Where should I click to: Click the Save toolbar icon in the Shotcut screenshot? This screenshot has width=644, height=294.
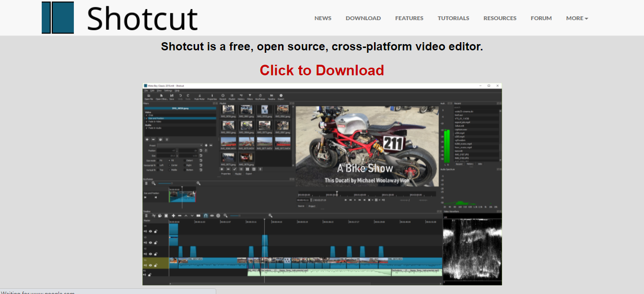(172, 97)
